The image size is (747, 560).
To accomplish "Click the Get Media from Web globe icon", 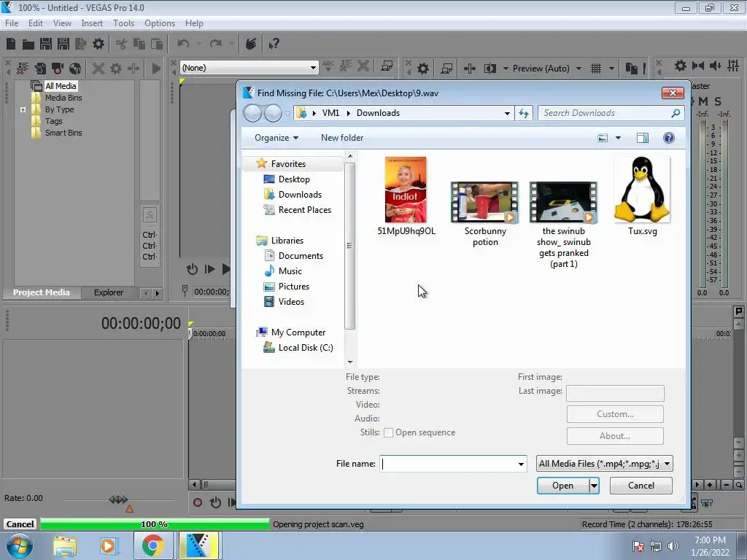I will [75, 68].
